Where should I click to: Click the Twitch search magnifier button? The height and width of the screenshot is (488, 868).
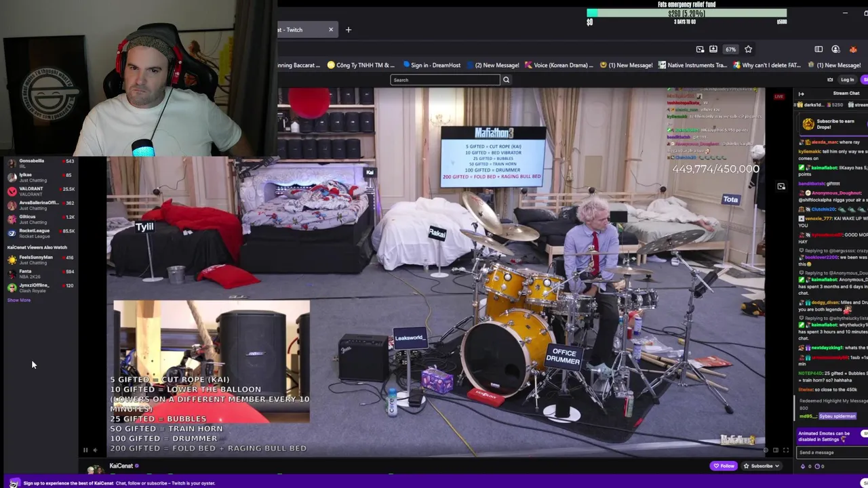(506, 80)
